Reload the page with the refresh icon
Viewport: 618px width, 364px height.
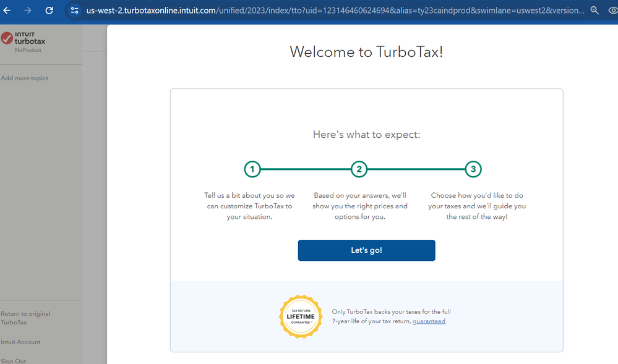49,11
